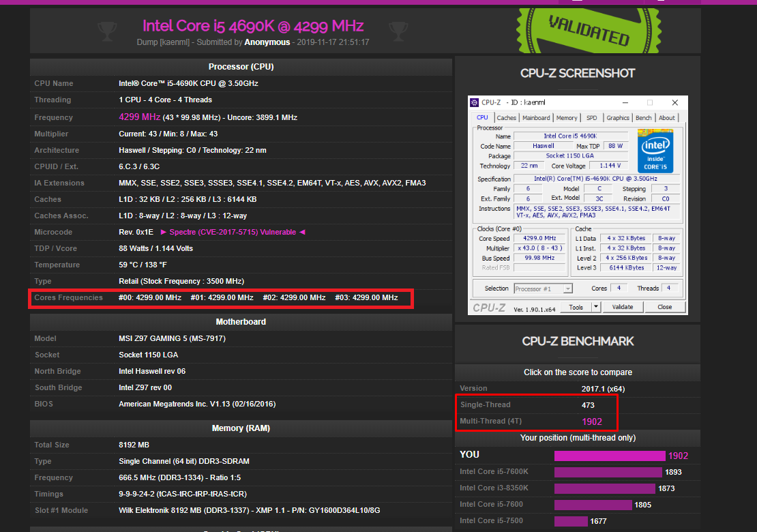Click the Ver. 1.90.1.x64 version label
Viewport: 757px width, 532px height.
[534, 310]
